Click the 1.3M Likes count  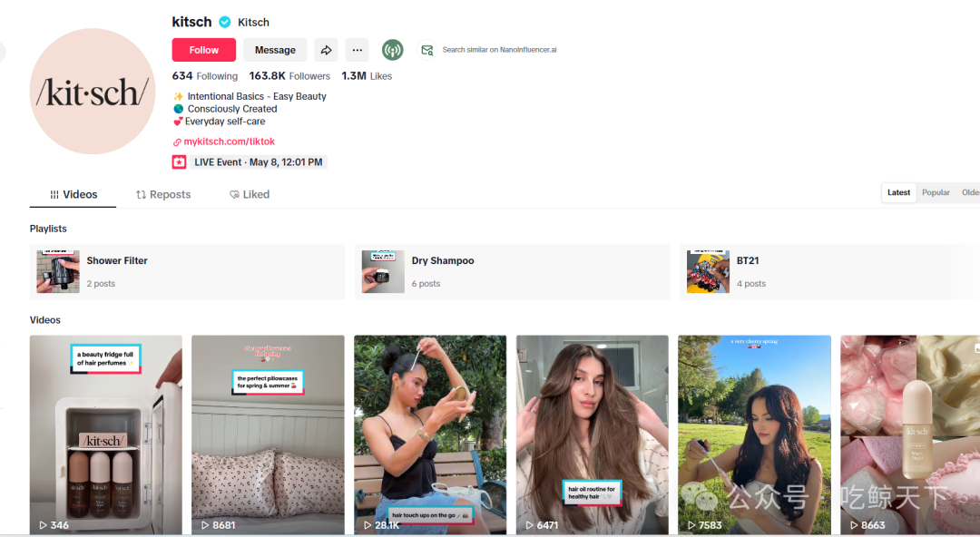(367, 76)
